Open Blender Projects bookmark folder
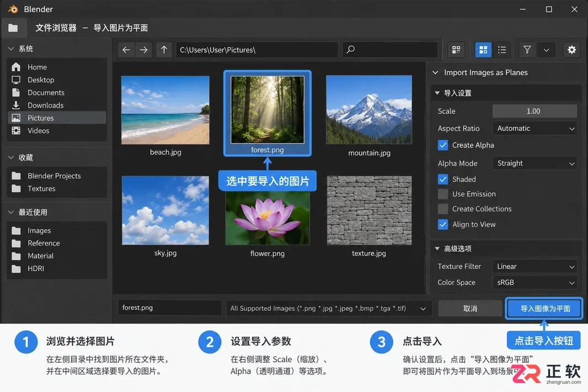Viewport: 588px width, 392px height. [57, 176]
